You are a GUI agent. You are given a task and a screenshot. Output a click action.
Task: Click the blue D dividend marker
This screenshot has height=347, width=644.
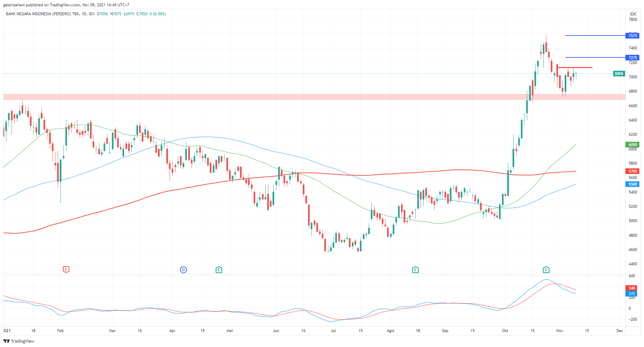183,270
